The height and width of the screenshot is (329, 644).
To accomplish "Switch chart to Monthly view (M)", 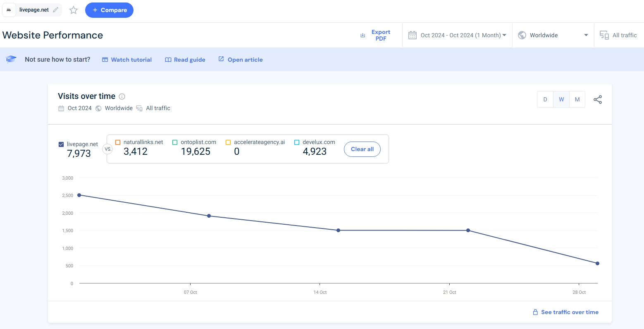I will click(x=577, y=100).
